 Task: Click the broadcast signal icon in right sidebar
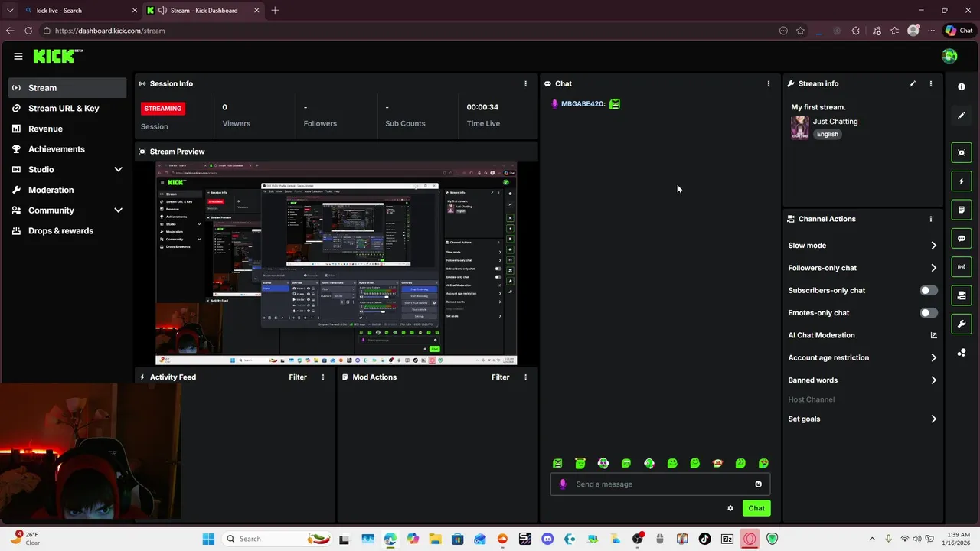click(962, 266)
